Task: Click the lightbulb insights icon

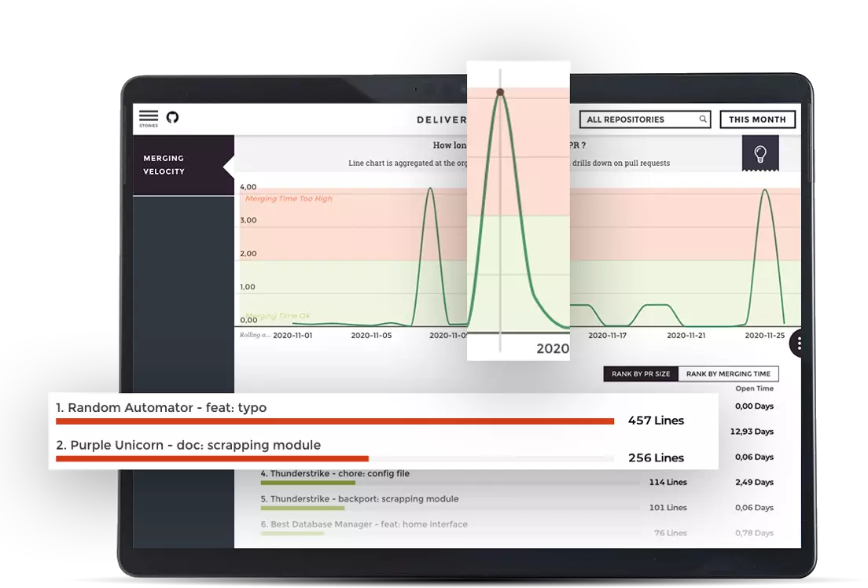Action: (x=759, y=153)
